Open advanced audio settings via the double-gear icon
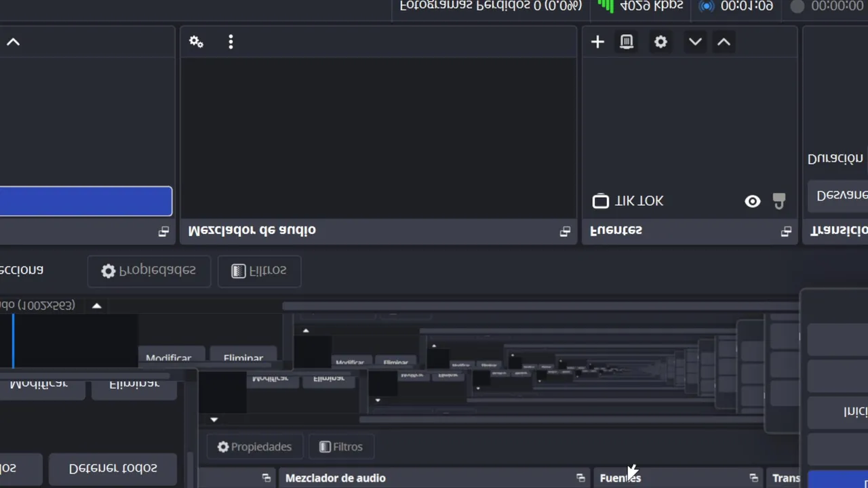 point(196,42)
